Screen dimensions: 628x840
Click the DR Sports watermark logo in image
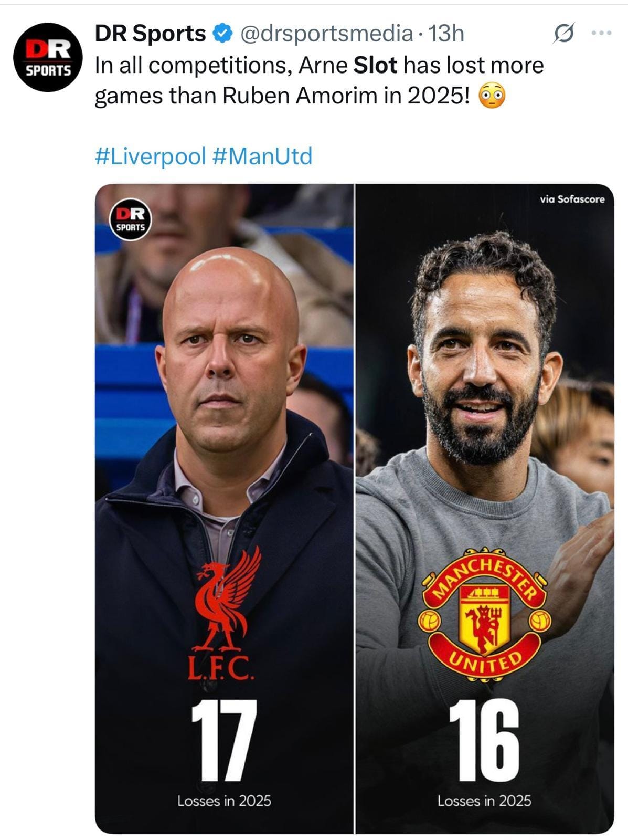[x=130, y=220]
